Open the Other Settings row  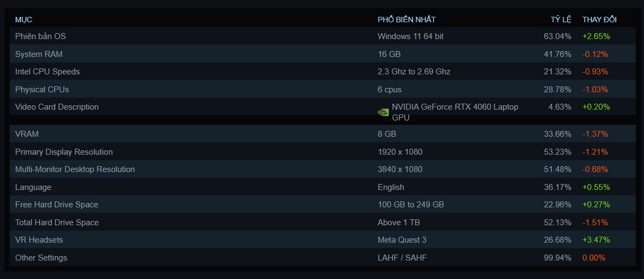pyautogui.click(x=41, y=258)
